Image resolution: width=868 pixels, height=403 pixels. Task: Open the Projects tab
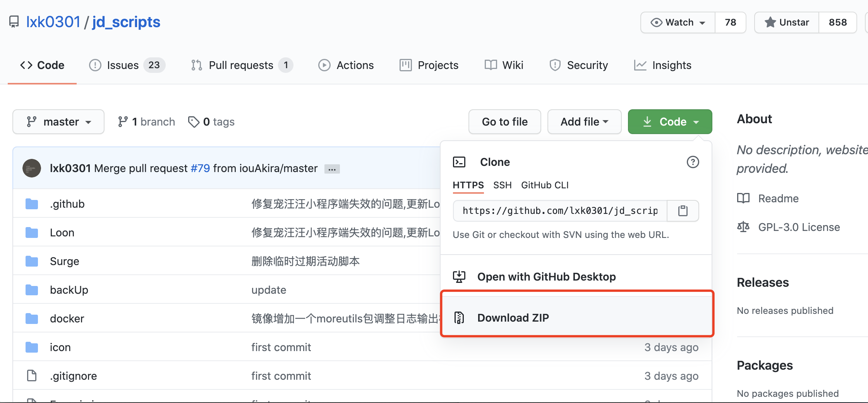(429, 65)
